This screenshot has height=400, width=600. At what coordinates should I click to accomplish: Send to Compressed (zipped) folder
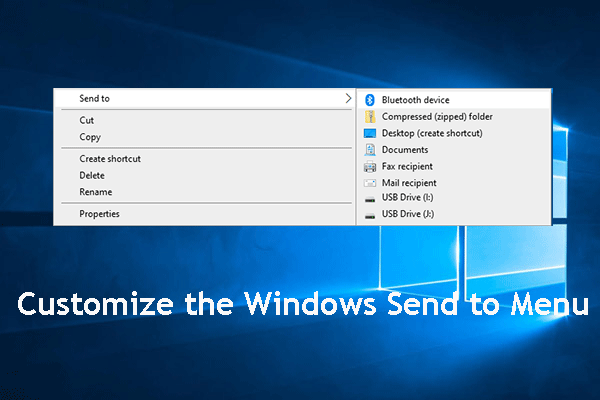pos(454,116)
